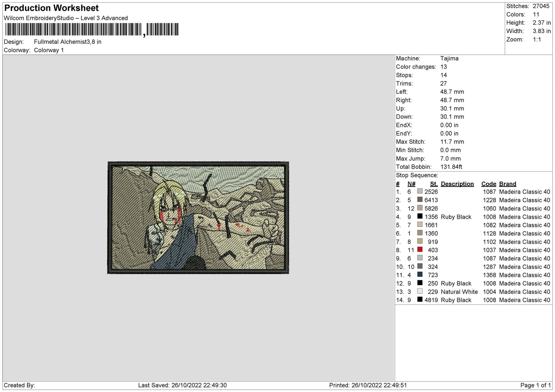Select the Natural White swatch for stop 13
Screen dimensions: 555x392
pos(420,291)
